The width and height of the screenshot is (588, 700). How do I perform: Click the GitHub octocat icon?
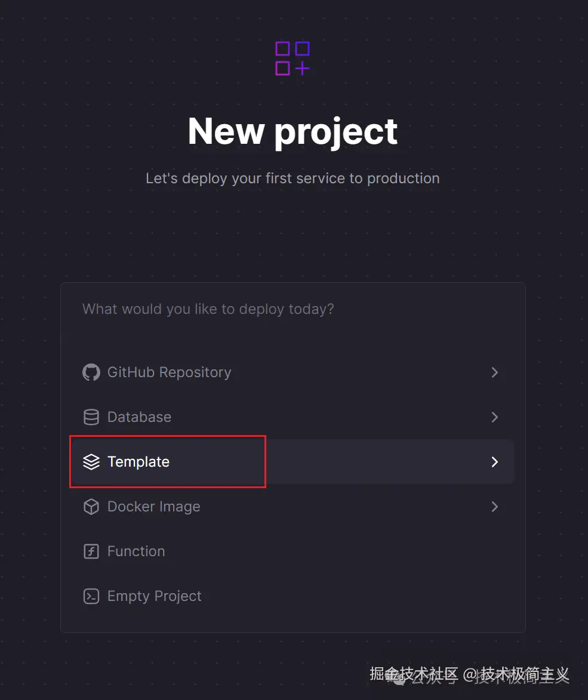[x=91, y=372]
